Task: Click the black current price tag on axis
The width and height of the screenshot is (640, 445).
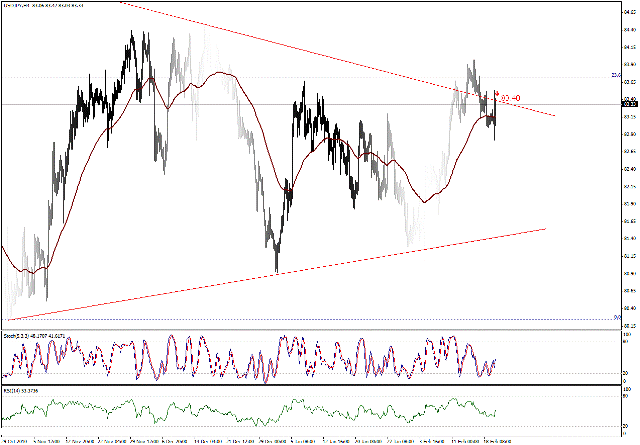Action: click(629, 104)
